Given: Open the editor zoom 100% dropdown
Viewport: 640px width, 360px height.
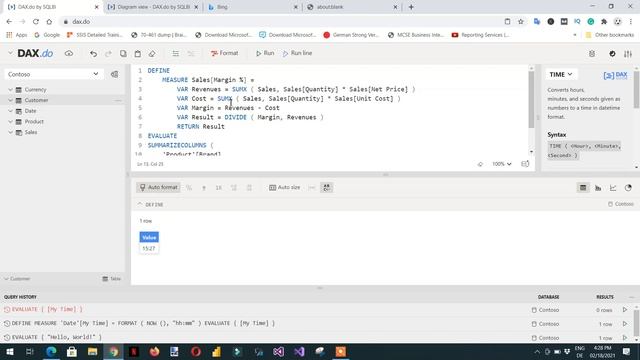Looking at the screenshot, I should click(x=501, y=164).
